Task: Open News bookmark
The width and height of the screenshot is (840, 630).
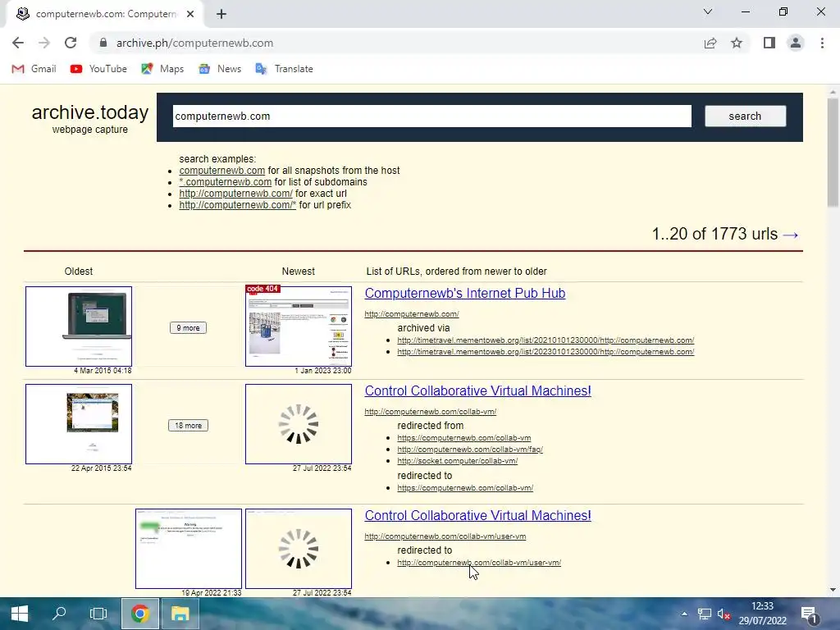Action: pos(220,69)
